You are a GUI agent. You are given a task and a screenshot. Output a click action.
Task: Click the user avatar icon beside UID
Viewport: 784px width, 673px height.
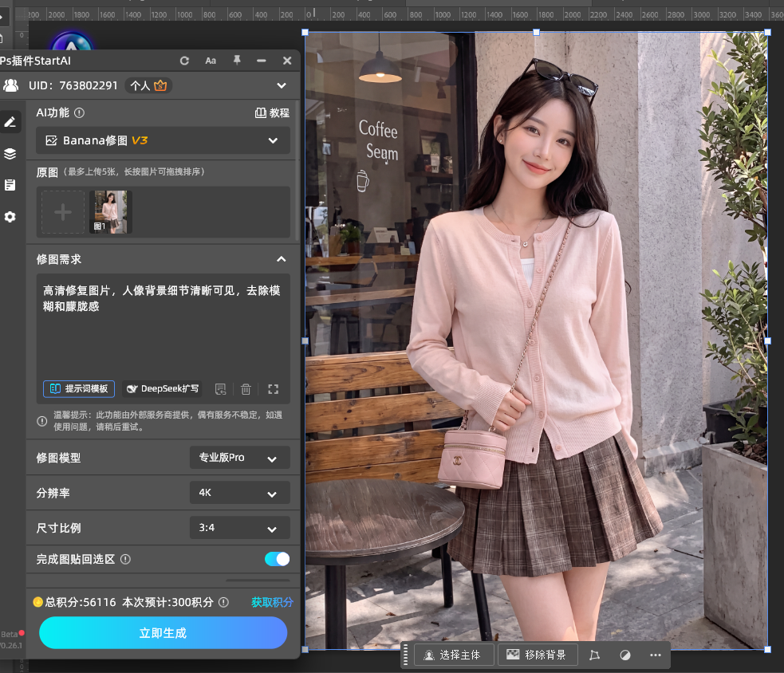point(10,85)
